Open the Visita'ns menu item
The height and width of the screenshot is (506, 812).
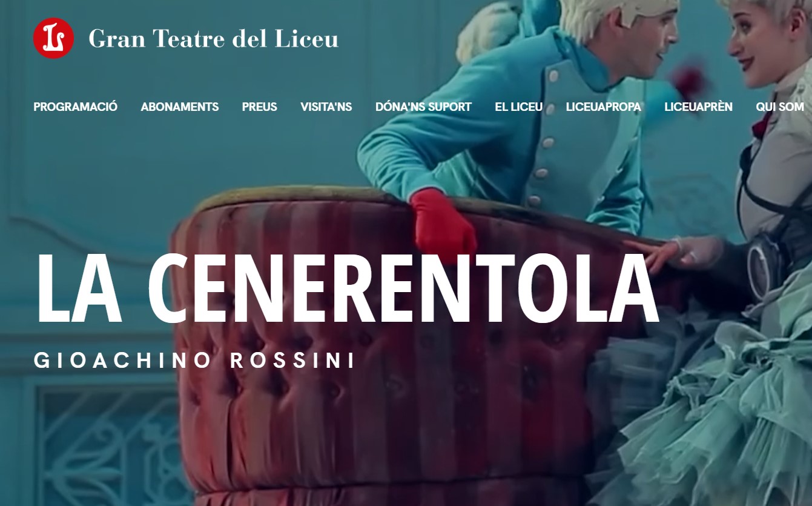tap(326, 107)
